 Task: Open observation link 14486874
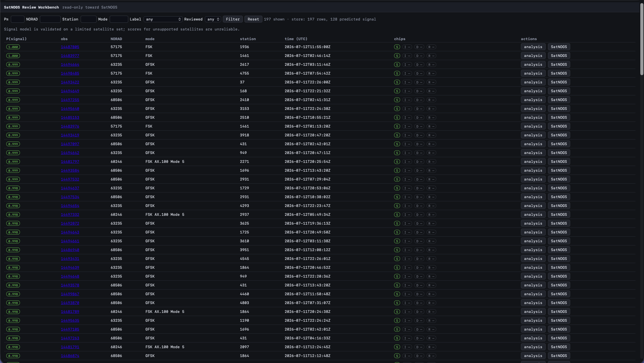[x=70, y=356]
